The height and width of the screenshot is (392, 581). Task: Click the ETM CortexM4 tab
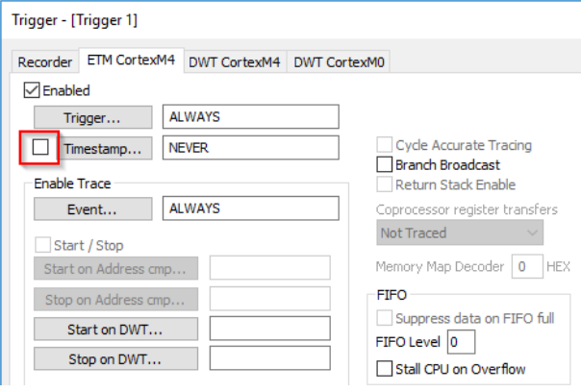coord(130,61)
